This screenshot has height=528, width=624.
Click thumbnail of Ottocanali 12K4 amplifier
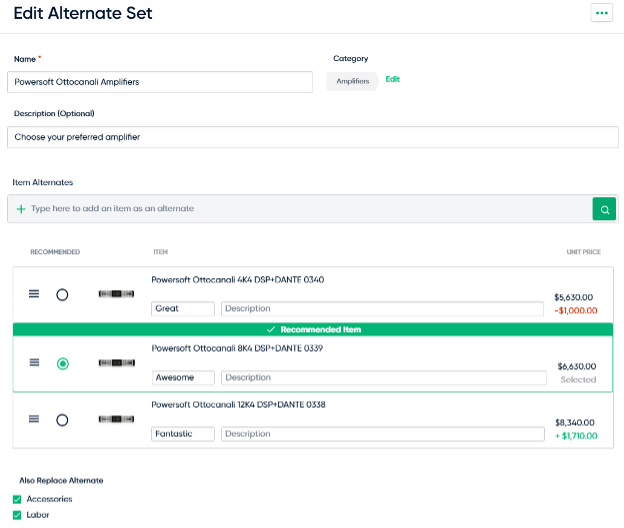(x=116, y=419)
